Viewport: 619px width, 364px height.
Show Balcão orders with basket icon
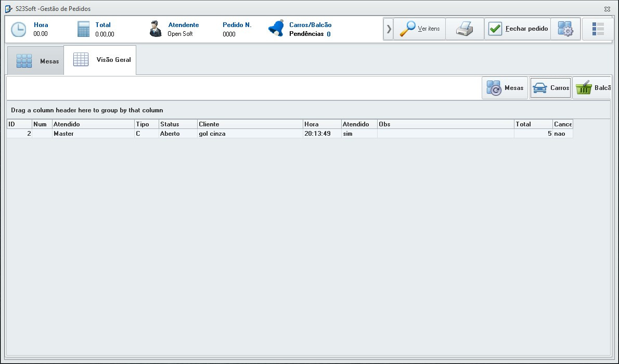point(592,88)
